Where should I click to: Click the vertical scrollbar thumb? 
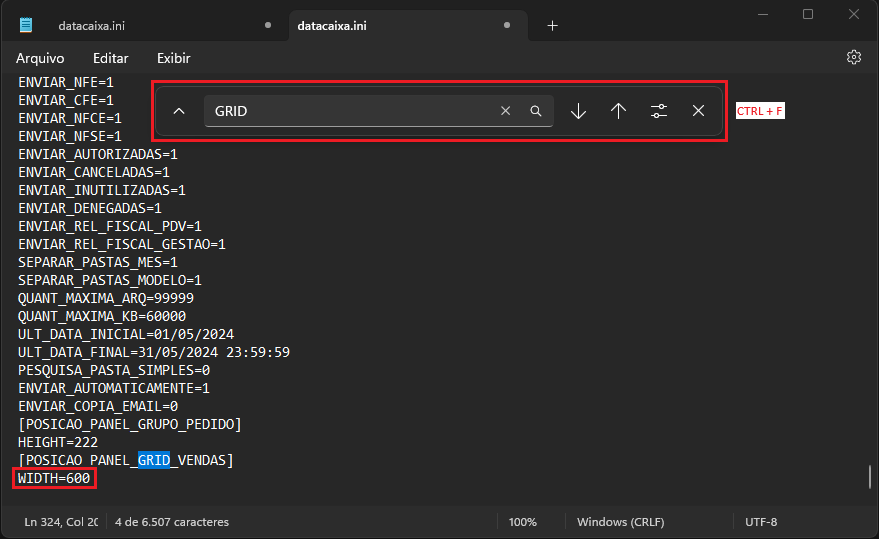tap(869, 476)
